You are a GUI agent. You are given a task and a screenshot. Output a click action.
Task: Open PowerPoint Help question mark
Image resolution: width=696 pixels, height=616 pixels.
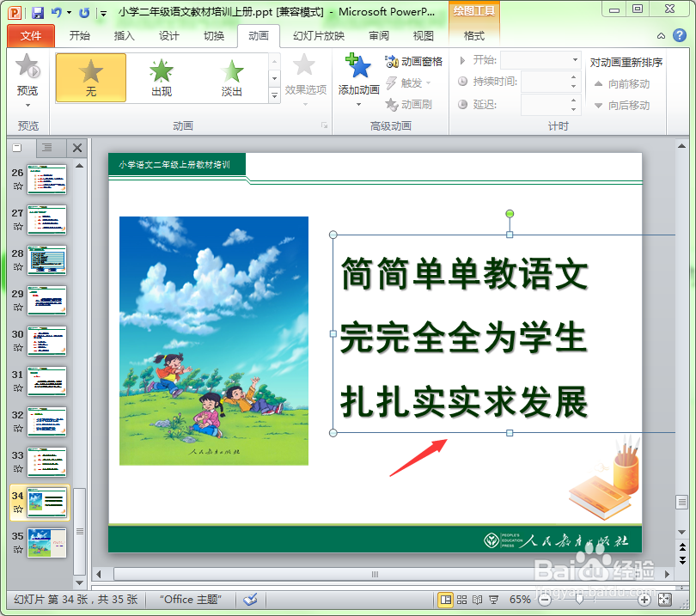click(x=679, y=35)
